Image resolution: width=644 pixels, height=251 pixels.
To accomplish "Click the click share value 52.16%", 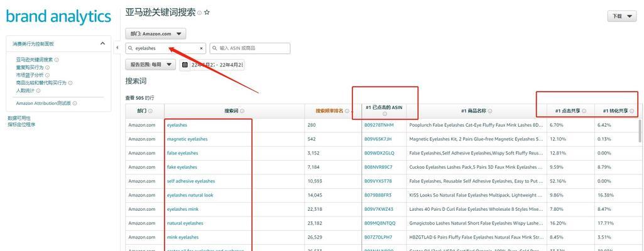I will [x=558, y=181].
